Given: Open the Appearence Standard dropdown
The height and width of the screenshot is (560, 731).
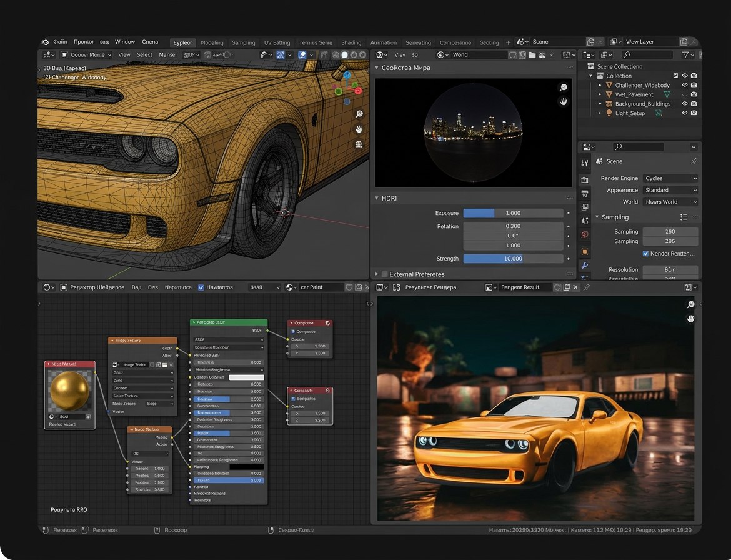Looking at the screenshot, I should coord(670,190).
